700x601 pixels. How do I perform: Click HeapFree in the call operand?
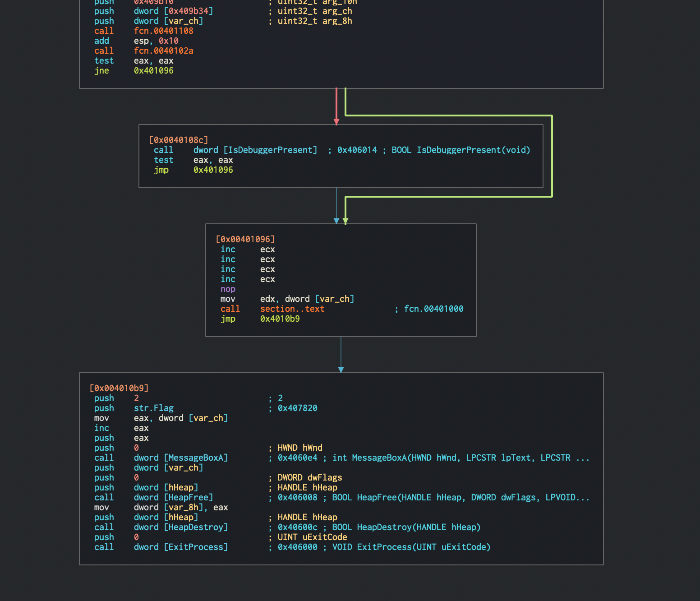189,498
